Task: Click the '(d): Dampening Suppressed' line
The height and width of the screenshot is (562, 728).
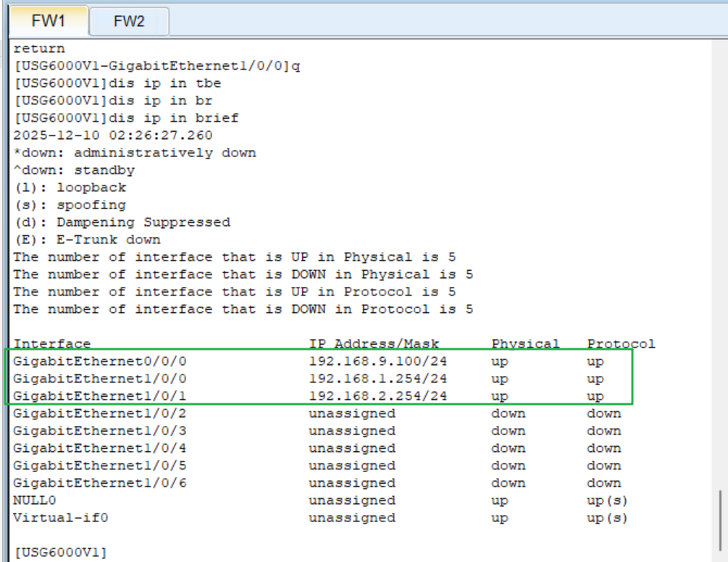Action: click(122, 222)
